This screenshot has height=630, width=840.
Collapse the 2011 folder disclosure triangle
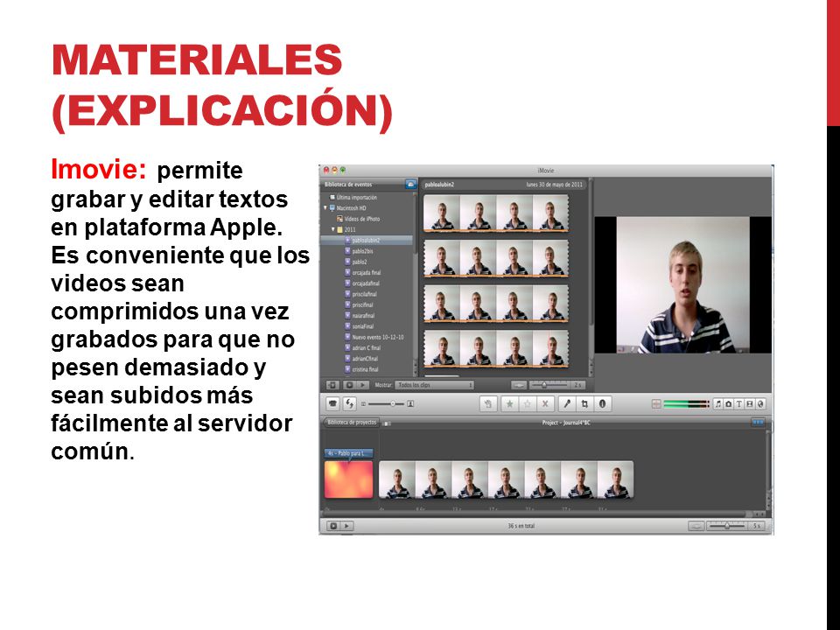pyautogui.click(x=332, y=229)
